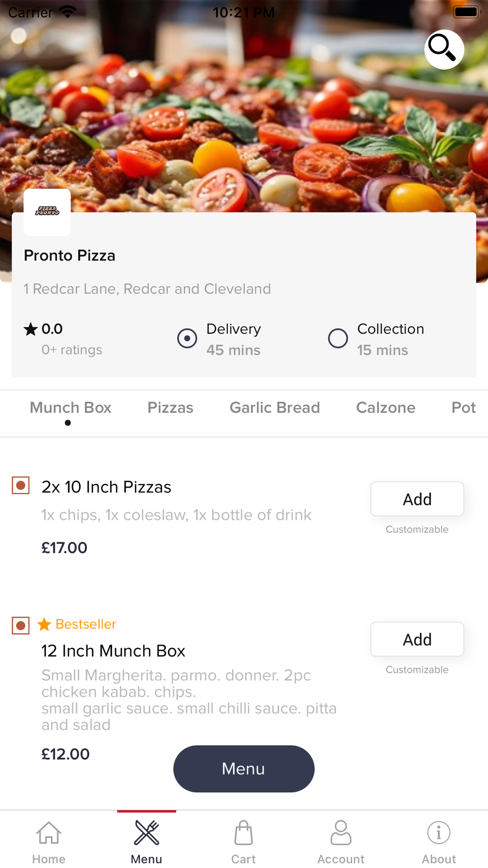Switch to the Pizzas category tab
Image resolution: width=488 pixels, height=868 pixels.
(x=170, y=408)
